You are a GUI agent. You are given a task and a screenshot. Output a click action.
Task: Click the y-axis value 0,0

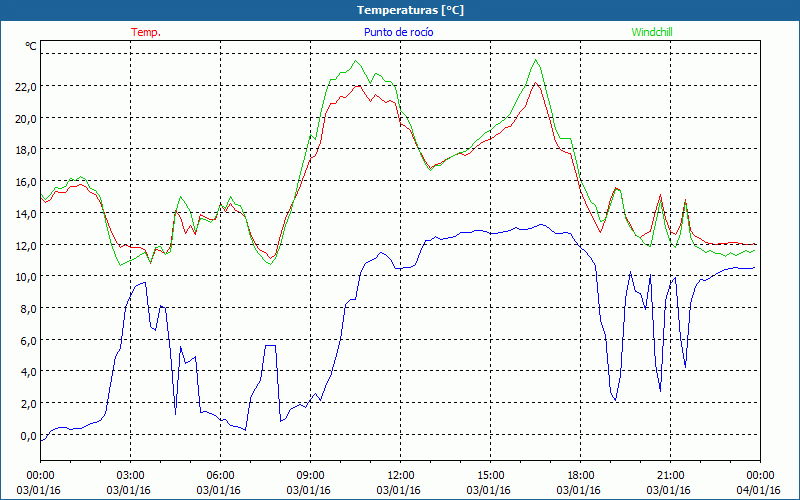pyautogui.click(x=28, y=436)
